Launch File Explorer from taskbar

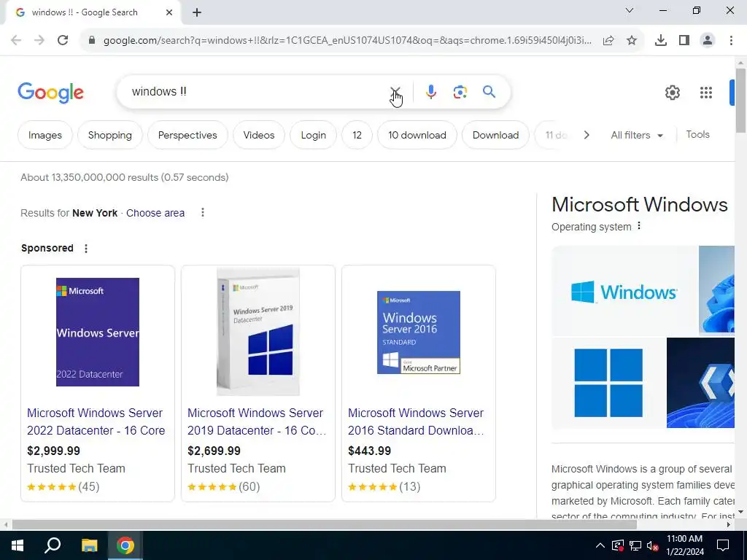pos(89,545)
